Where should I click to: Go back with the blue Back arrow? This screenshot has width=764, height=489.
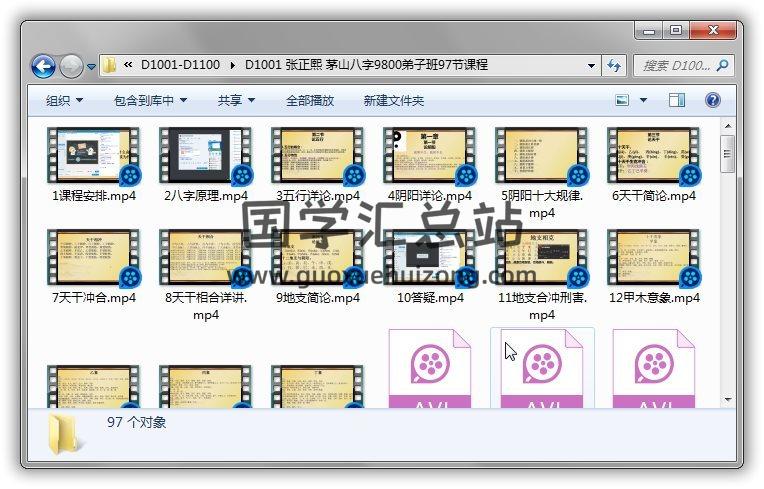pyautogui.click(x=43, y=66)
